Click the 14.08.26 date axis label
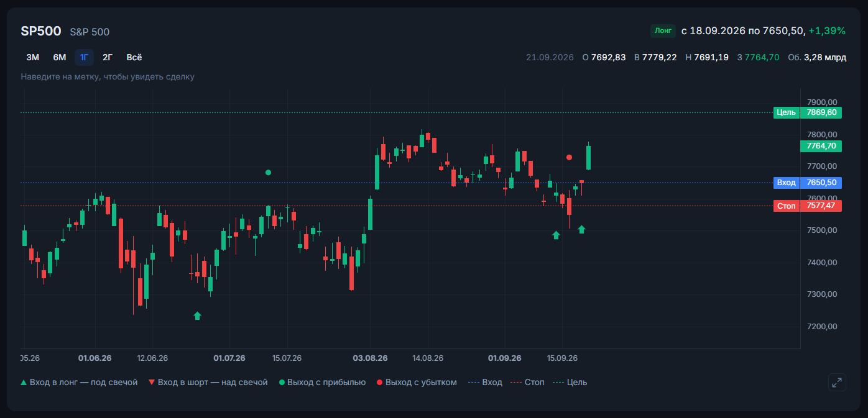The width and height of the screenshot is (868, 418). click(x=428, y=358)
